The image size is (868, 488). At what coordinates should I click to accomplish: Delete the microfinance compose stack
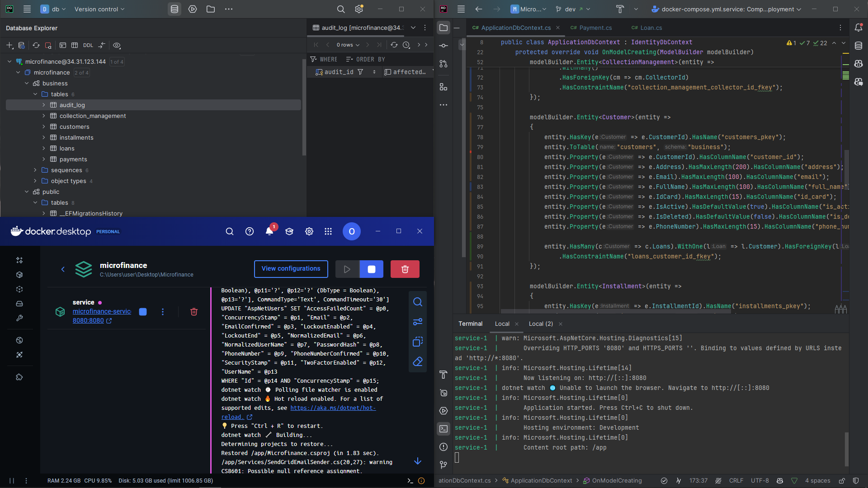coord(405,269)
